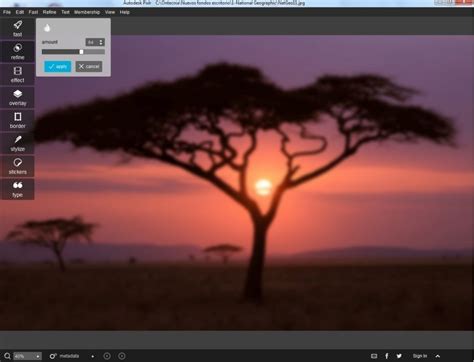Open the File menu
The width and height of the screenshot is (474, 362).
pos(7,12)
